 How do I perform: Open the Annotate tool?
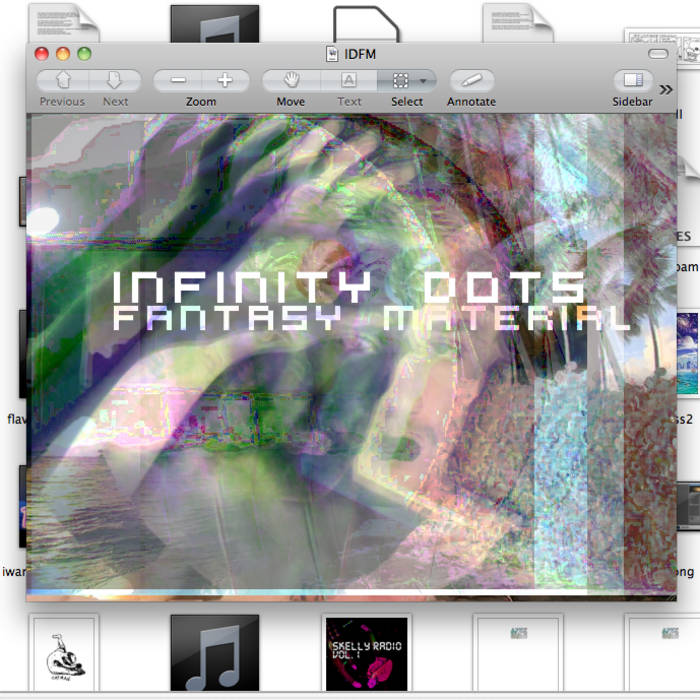coord(471,81)
